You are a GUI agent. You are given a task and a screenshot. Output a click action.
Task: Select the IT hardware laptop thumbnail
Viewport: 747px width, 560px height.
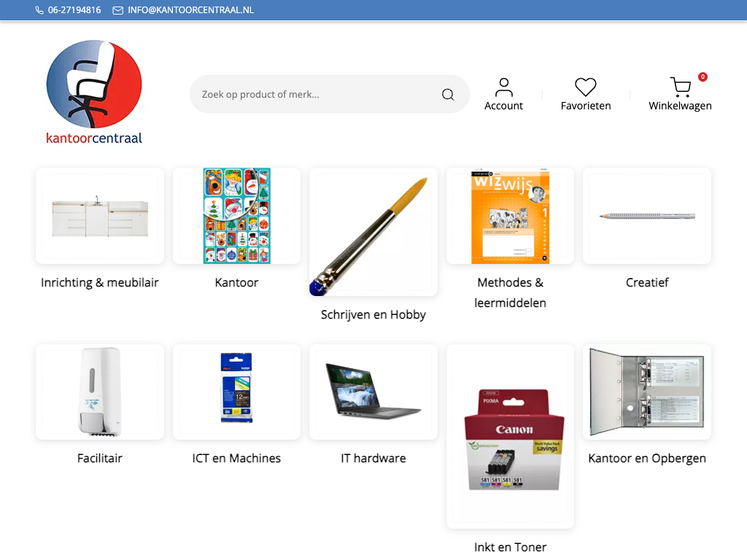click(x=373, y=392)
